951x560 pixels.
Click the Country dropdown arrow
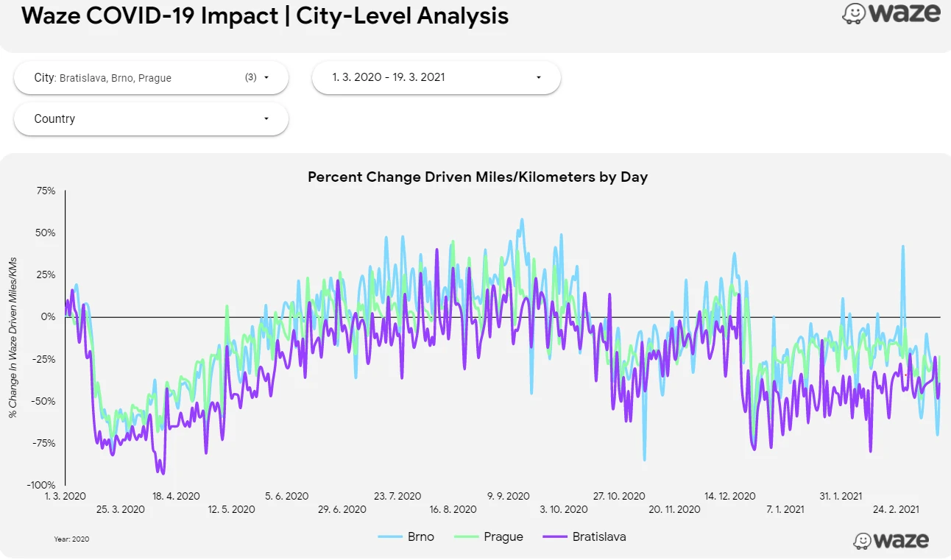point(266,119)
